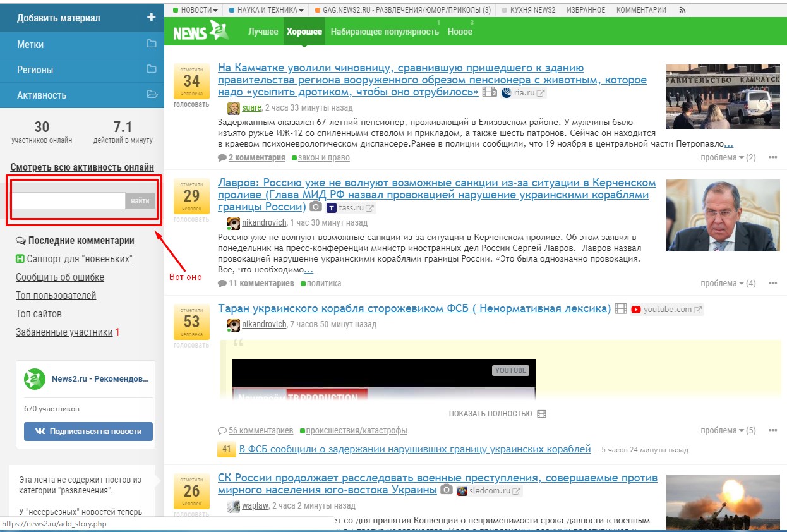Click the News2.ru VK group logo

[35, 379]
